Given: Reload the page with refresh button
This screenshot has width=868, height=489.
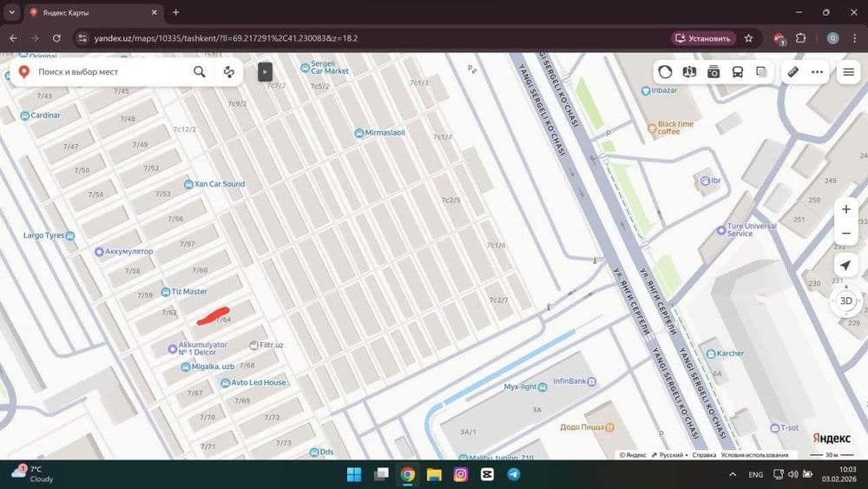Looking at the screenshot, I should pos(56,38).
